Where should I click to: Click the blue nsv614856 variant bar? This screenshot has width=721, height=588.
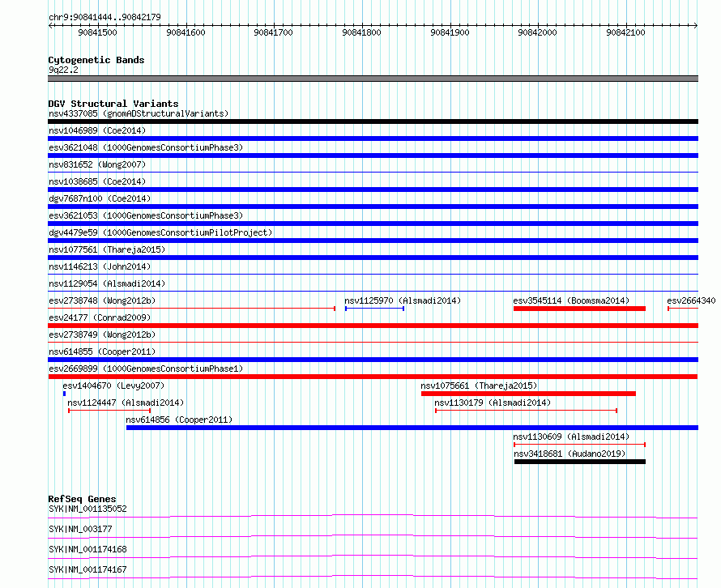coord(412,428)
